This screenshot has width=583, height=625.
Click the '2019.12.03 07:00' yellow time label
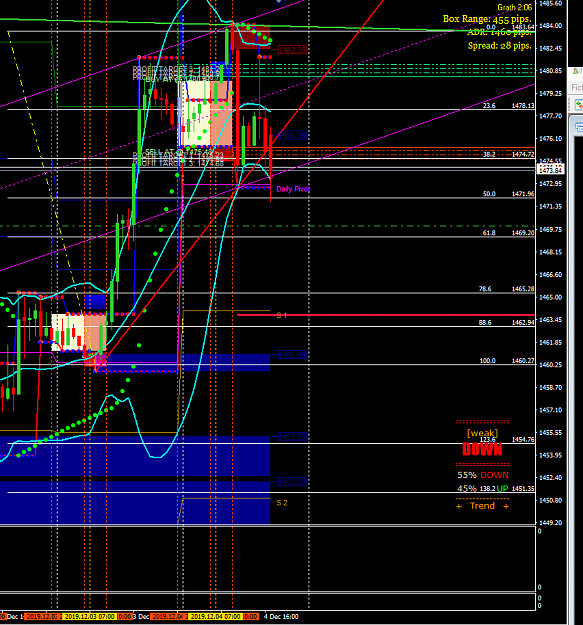click(x=90, y=617)
